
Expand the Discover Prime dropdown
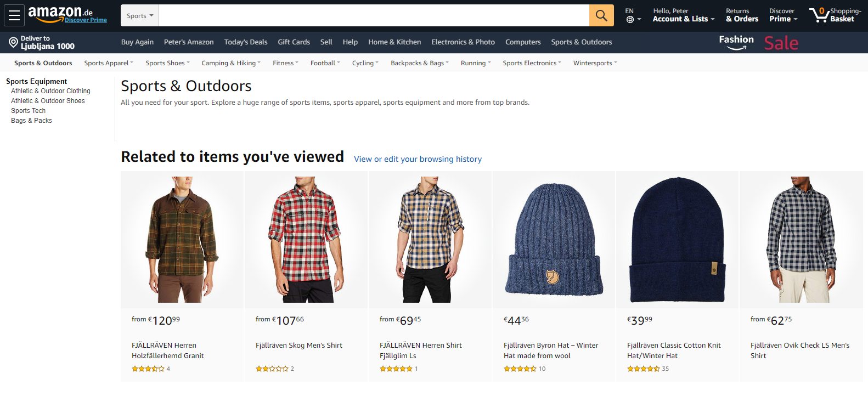click(783, 15)
